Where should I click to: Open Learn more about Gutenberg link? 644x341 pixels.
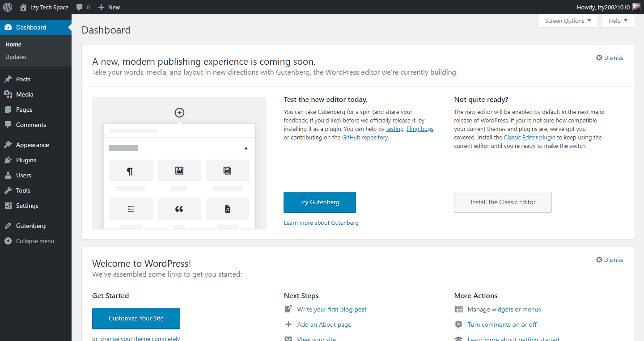pos(321,223)
